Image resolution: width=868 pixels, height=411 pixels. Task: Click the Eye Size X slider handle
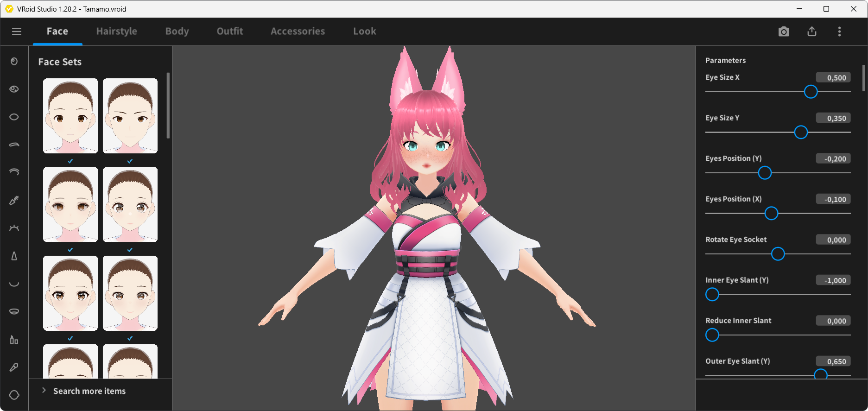811,92
